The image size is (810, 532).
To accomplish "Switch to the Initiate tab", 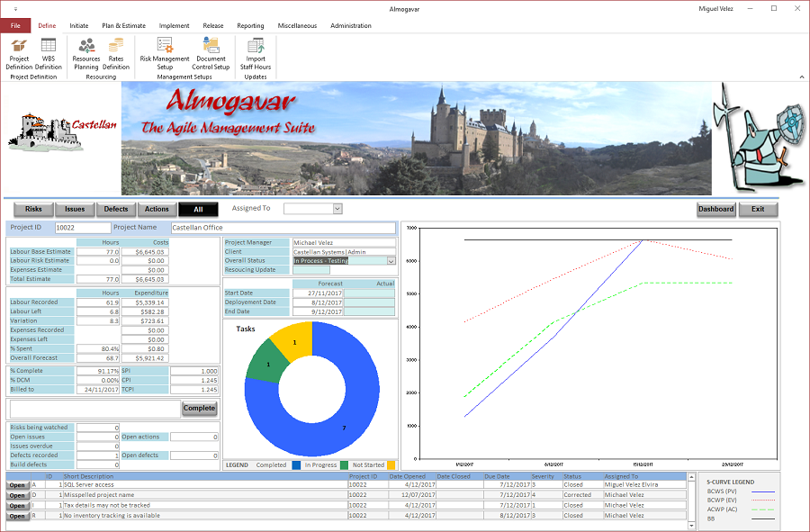I will click(79, 25).
